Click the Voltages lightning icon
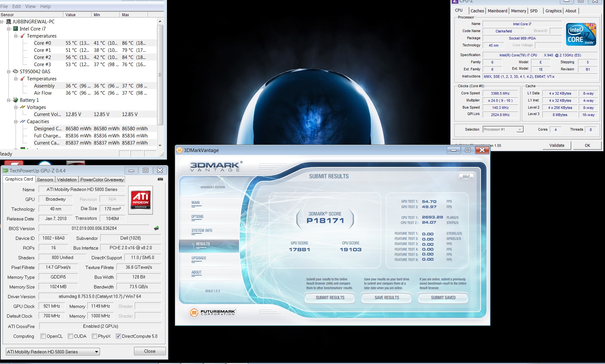This screenshot has width=605, height=364. [x=23, y=107]
